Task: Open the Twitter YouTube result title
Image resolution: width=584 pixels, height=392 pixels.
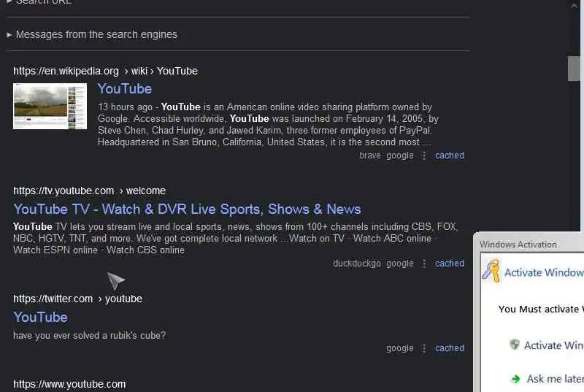Action: point(40,317)
